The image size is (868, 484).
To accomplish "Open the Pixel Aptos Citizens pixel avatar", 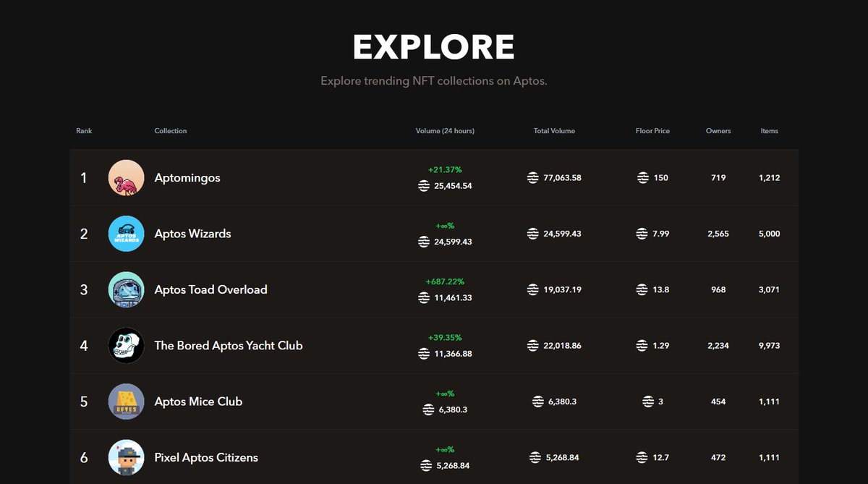I will [x=126, y=457].
